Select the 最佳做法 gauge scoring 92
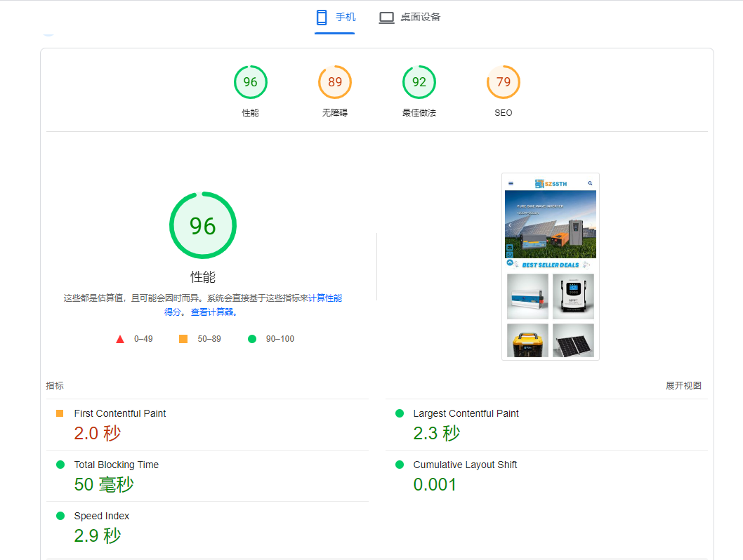743x560 pixels. click(x=419, y=81)
